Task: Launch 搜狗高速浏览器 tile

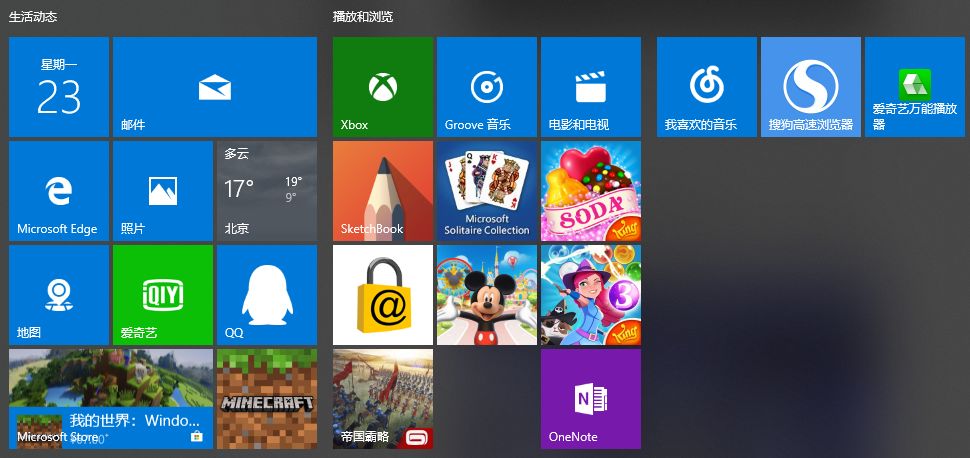Action: tap(811, 87)
